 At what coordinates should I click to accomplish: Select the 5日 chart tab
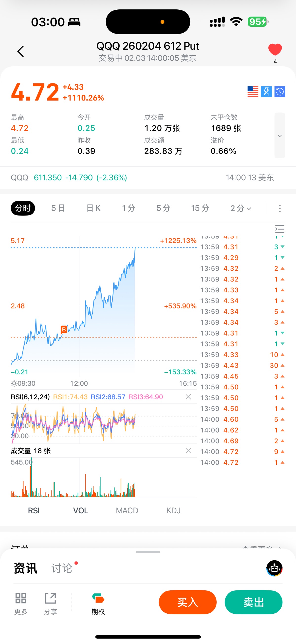click(58, 208)
